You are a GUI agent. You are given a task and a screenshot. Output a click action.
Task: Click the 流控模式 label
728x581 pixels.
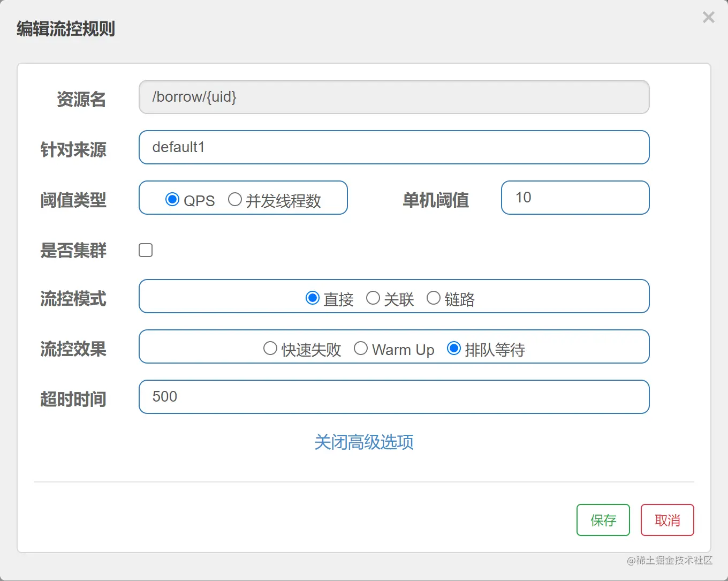click(73, 299)
